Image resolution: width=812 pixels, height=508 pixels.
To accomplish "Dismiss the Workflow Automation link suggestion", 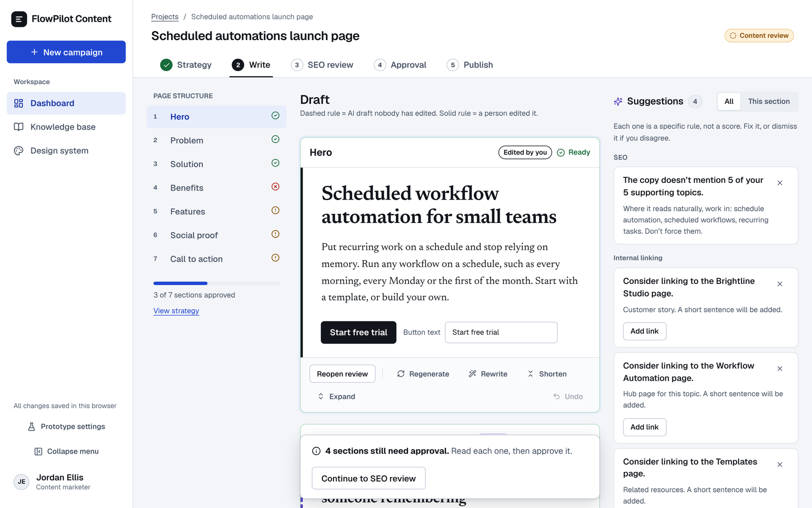I will (780, 369).
